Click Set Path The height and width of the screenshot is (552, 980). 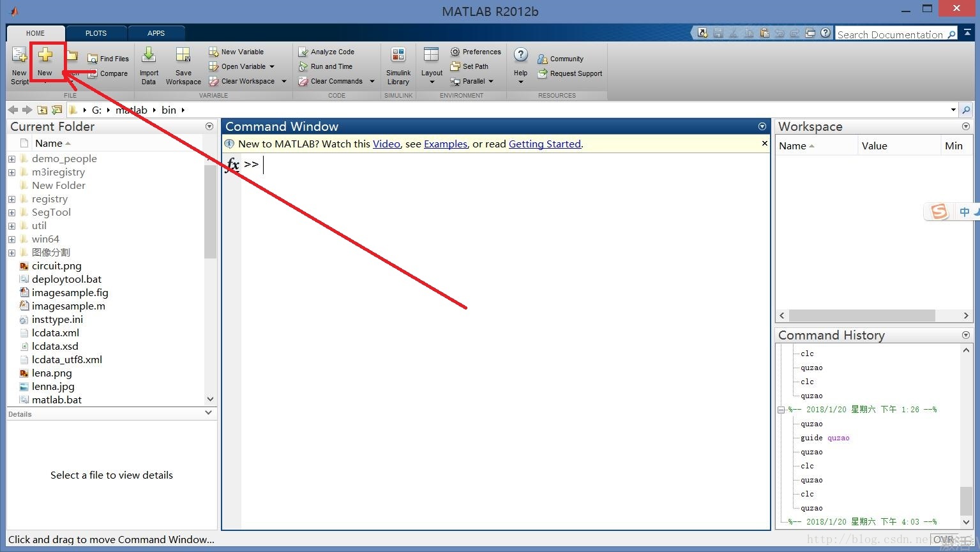(x=469, y=66)
